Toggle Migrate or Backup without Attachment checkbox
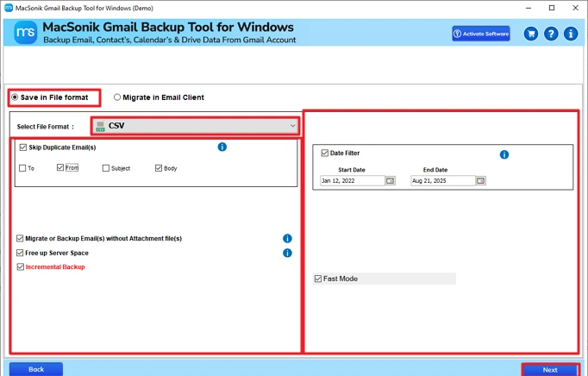 [x=20, y=238]
